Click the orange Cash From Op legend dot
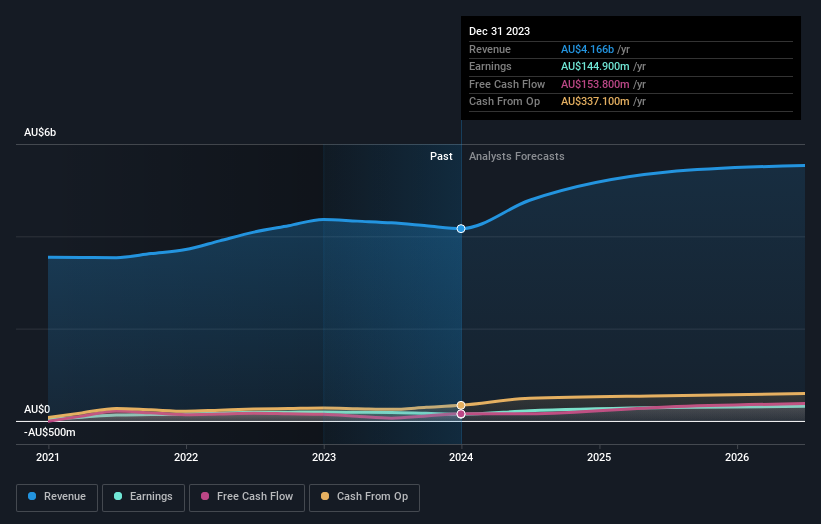 tap(325, 496)
